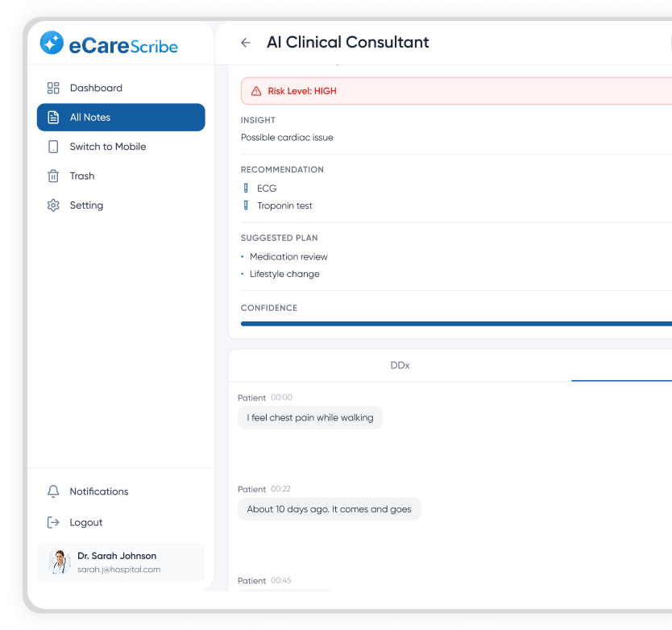This screenshot has width=672, height=630.
Task: Click the Logout link
Action: coord(85,522)
